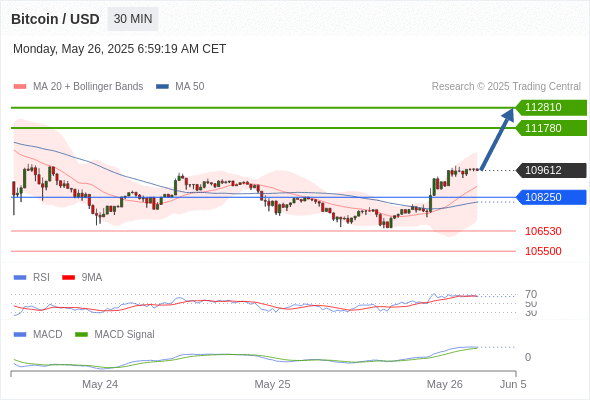Select the 111780 resistance price label
Viewport: 590px width, 400px height.
coord(551,128)
